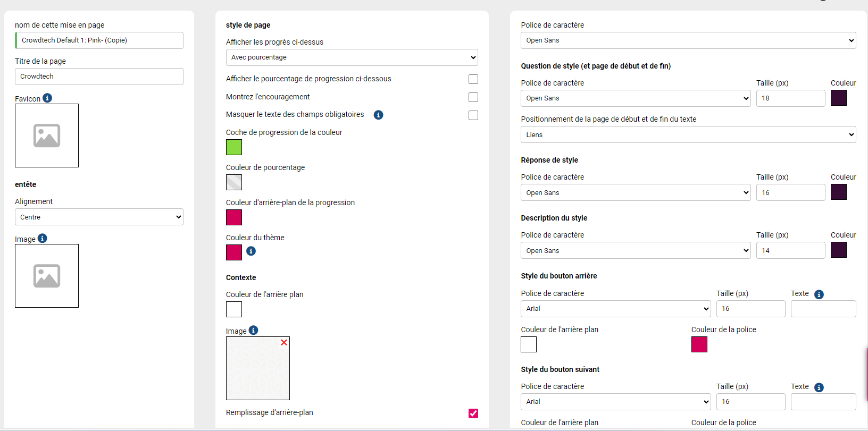
Task: Click the info icon beside Couleur du thème swatch
Action: coord(251,251)
